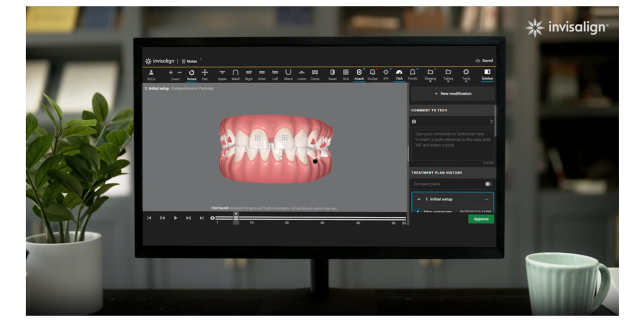Toggle the Sidebar panel visibility
This screenshot has width=644, height=322.
pos(487,74)
